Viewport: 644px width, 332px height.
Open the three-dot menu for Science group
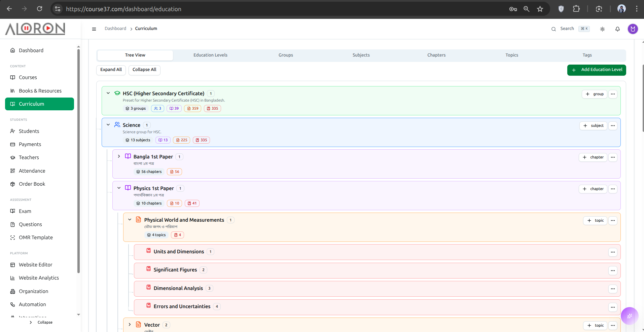613,126
